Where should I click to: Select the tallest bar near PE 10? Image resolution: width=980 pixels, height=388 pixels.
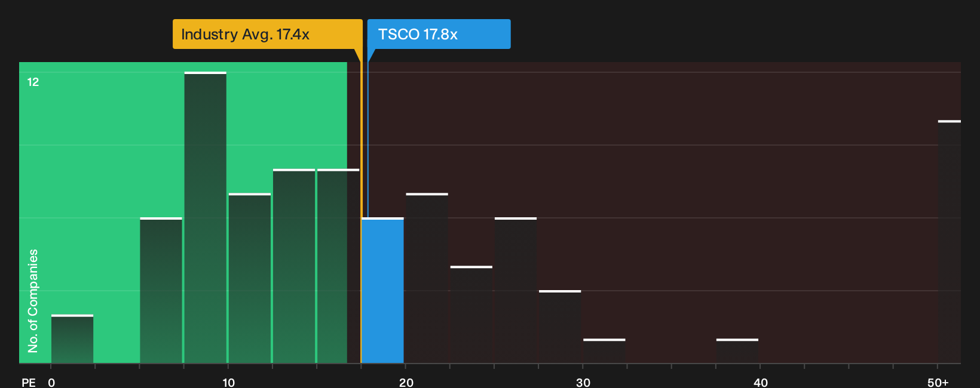(x=206, y=218)
